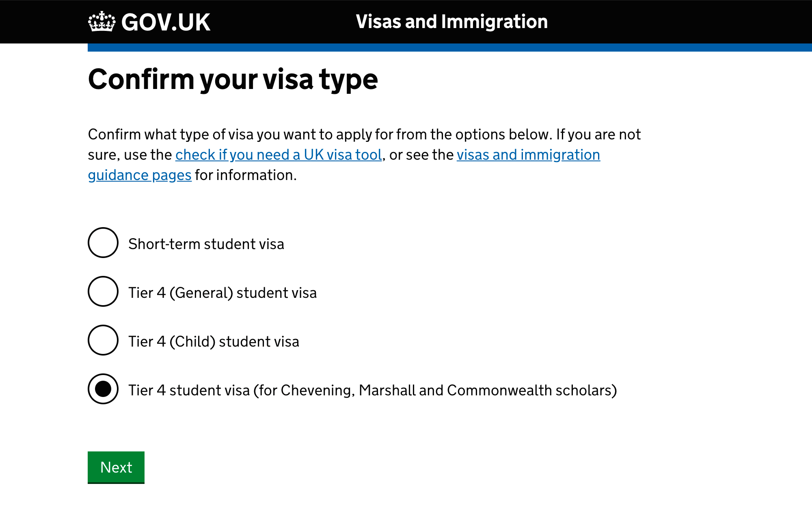Choose the Tier 4 (General) radio circle

click(x=103, y=291)
